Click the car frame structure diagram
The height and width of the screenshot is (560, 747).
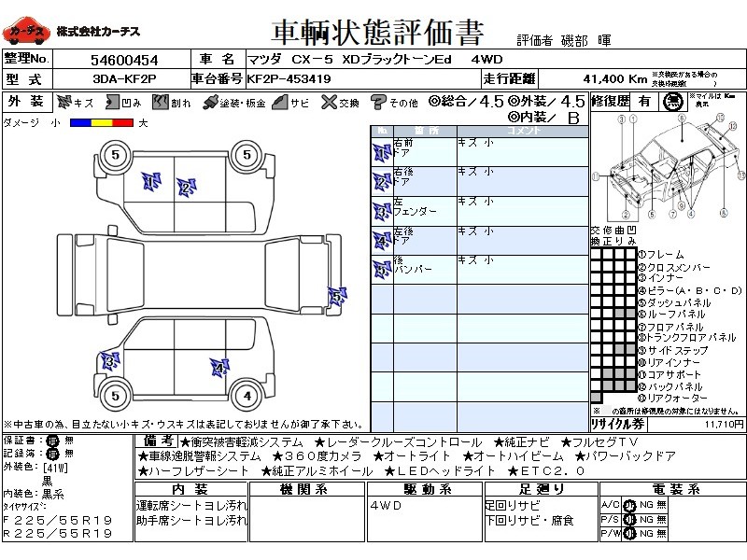[669, 167]
